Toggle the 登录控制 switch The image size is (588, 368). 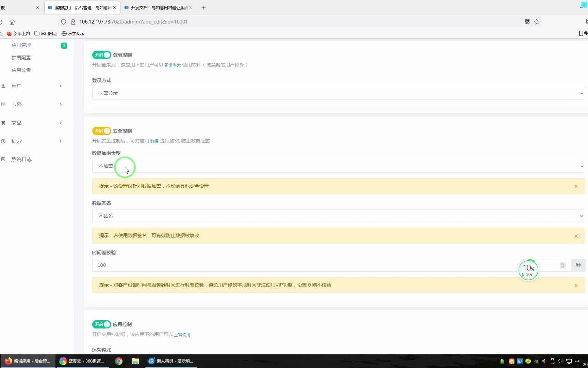[101, 55]
